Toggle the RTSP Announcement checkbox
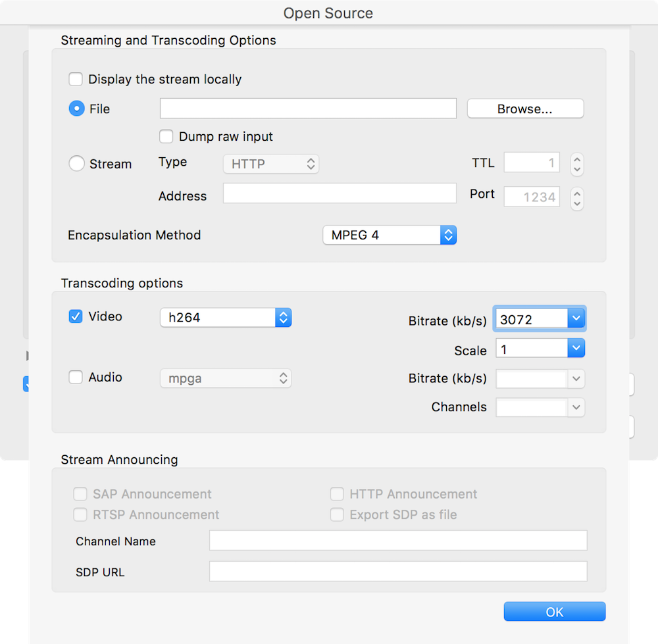This screenshot has height=644, width=658. [80, 514]
